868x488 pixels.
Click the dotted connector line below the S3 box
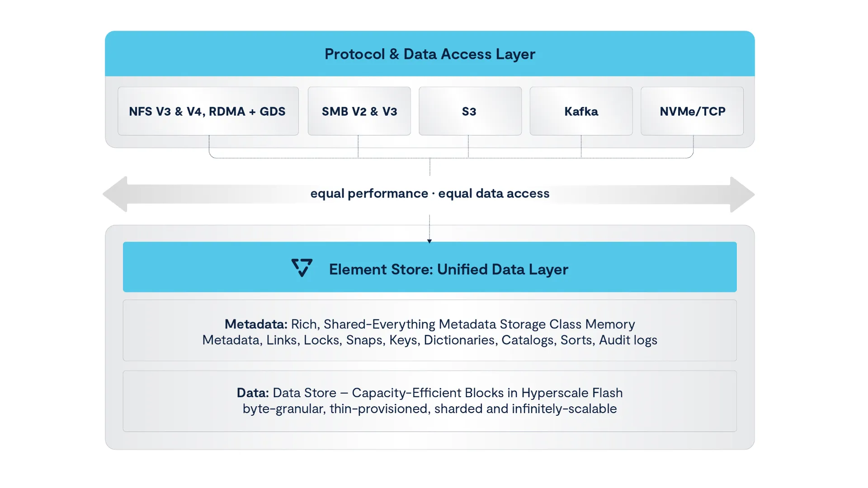468,146
